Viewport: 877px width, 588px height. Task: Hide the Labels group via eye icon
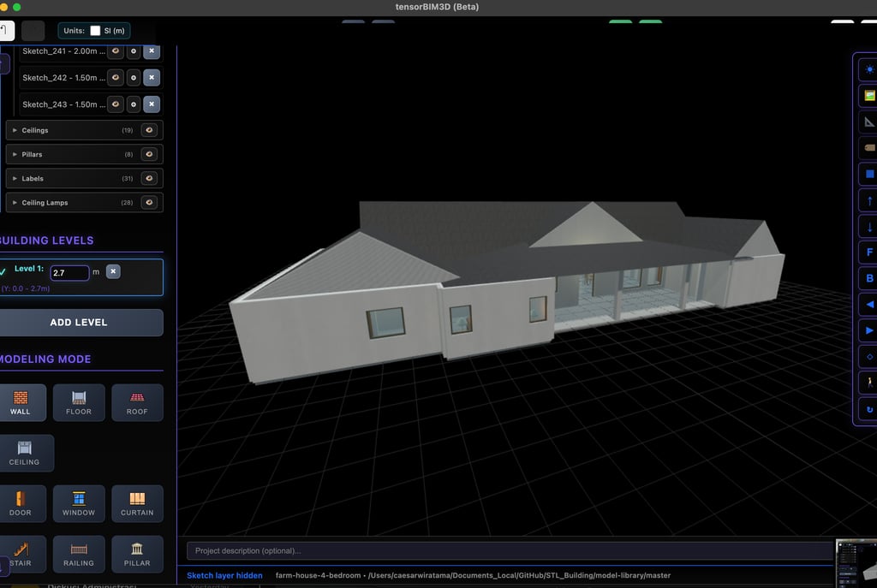[149, 178]
